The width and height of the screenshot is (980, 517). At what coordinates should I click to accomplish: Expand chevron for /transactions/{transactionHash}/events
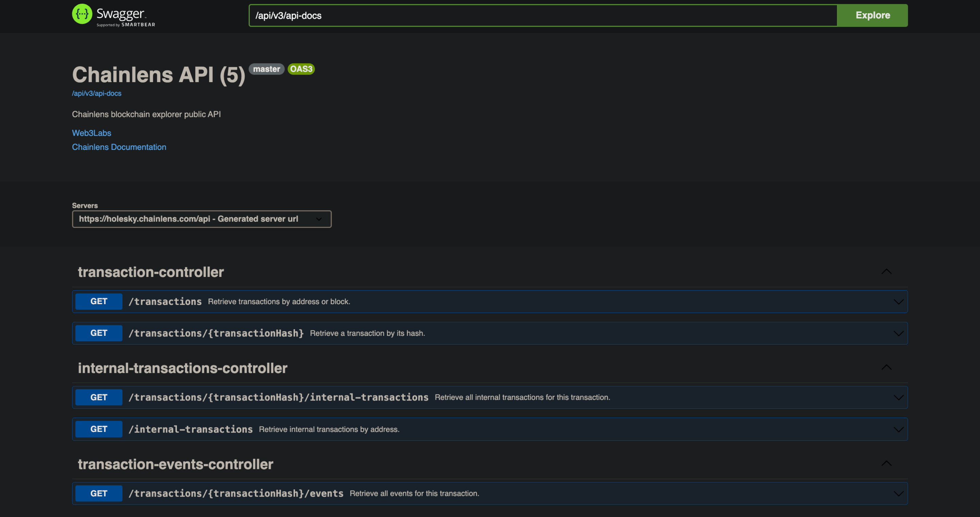pyautogui.click(x=898, y=494)
